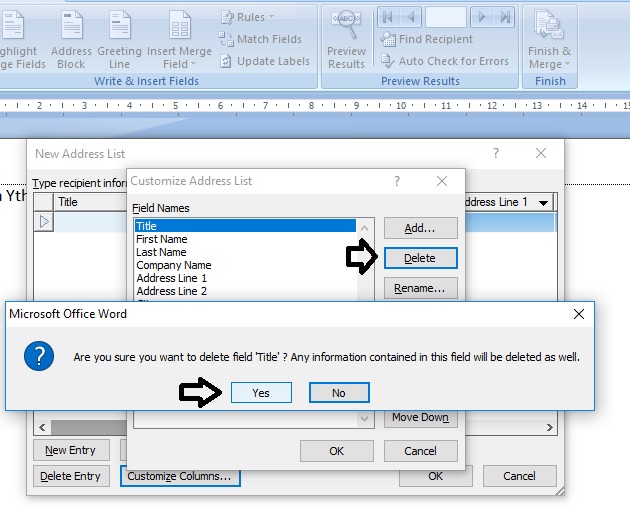Image resolution: width=630 pixels, height=512 pixels.
Task: Click help question mark in New Address List
Action: [496, 153]
